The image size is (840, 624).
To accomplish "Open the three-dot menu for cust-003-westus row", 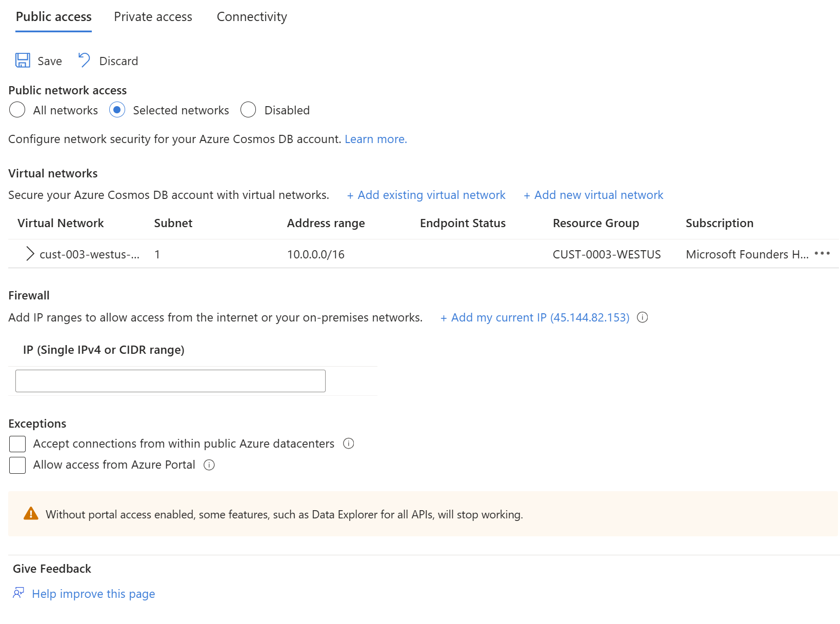I will pos(822,253).
